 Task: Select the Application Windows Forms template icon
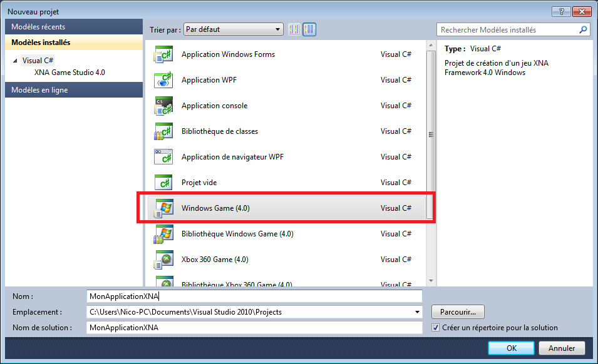click(163, 54)
